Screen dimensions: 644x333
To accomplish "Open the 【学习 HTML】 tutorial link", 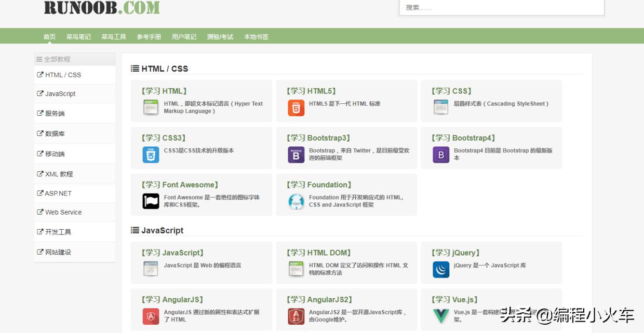I will tap(164, 91).
